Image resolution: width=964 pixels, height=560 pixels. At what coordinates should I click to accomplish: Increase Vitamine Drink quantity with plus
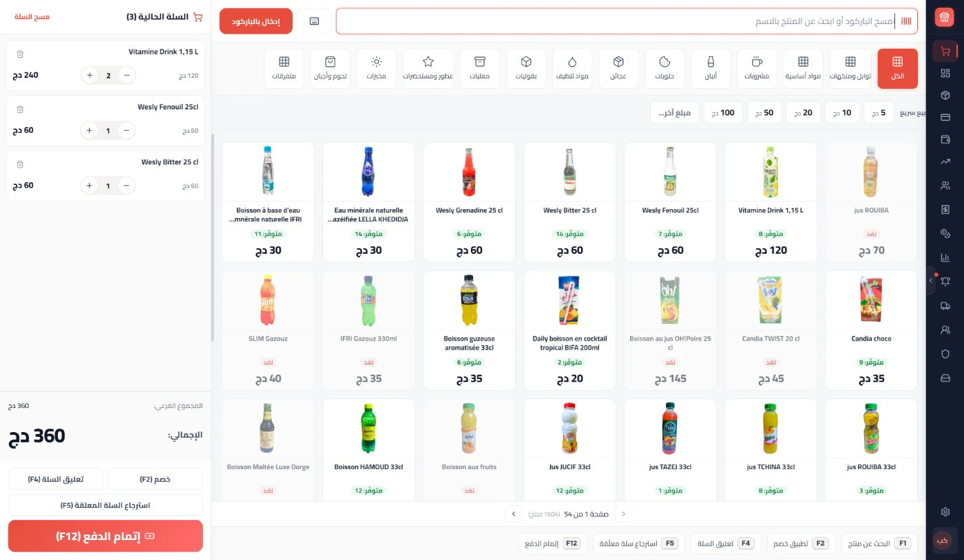click(90, 75)
